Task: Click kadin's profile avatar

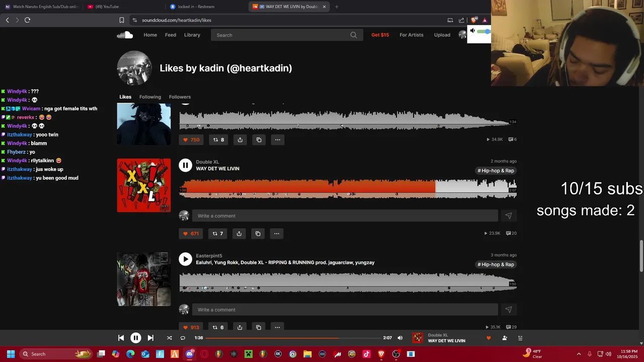Action: [134, 68]
